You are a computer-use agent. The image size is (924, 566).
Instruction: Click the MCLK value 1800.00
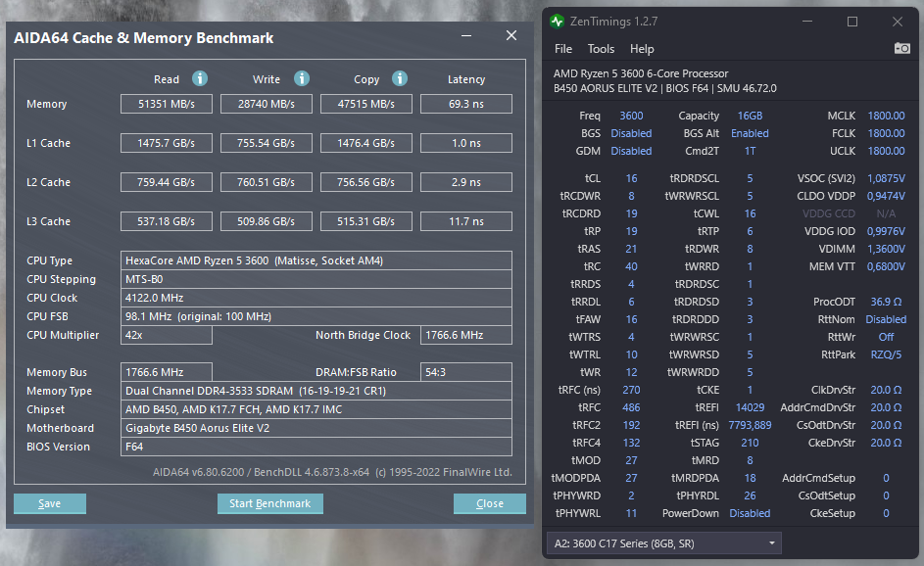(x=886, y=116)
